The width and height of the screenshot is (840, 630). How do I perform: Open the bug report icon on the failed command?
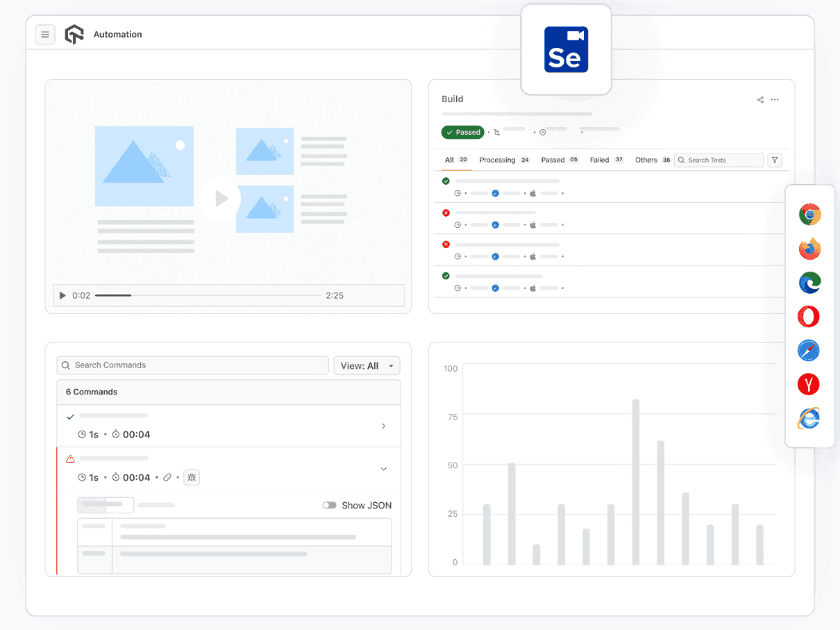[x=192, y=477]
